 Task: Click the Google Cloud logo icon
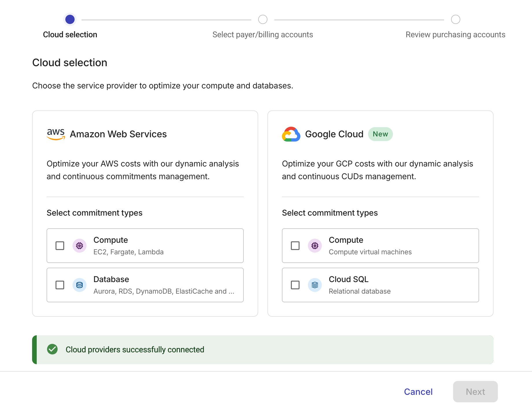point(291,134)
